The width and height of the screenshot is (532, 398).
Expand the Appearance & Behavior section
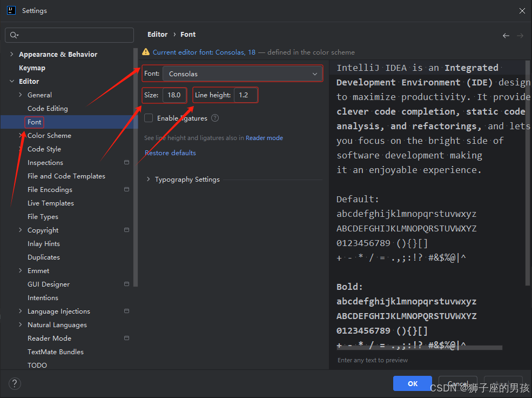click(x=12, y=54)
